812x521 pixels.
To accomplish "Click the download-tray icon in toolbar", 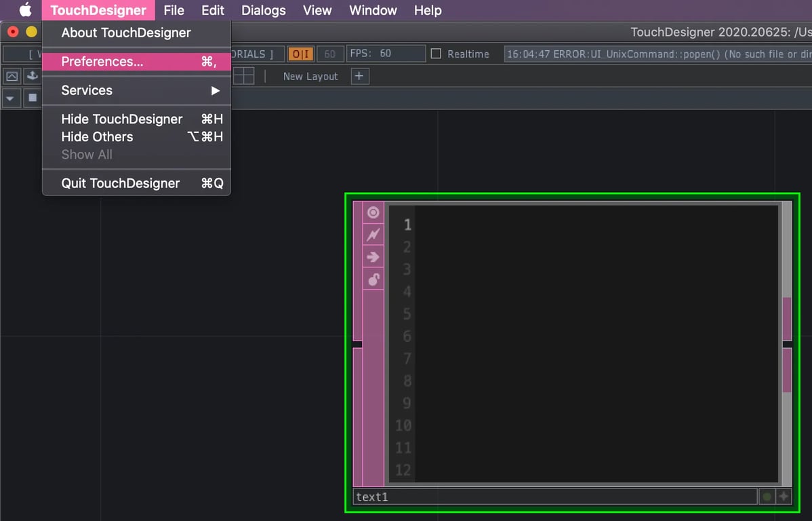I will (x=32, y=76).
